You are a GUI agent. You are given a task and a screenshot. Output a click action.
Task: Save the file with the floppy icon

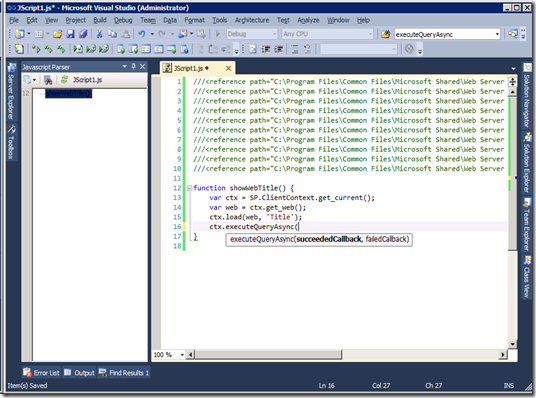point(70,34)
